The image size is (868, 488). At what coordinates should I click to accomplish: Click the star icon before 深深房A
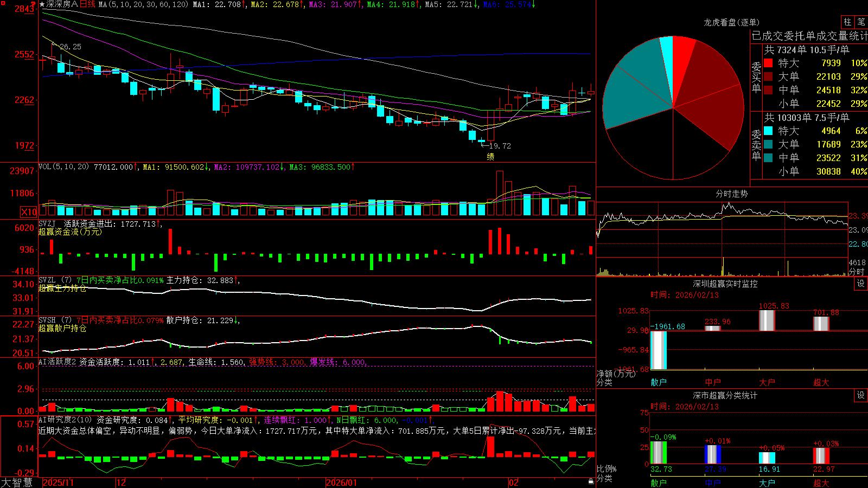tap(42, 4)
